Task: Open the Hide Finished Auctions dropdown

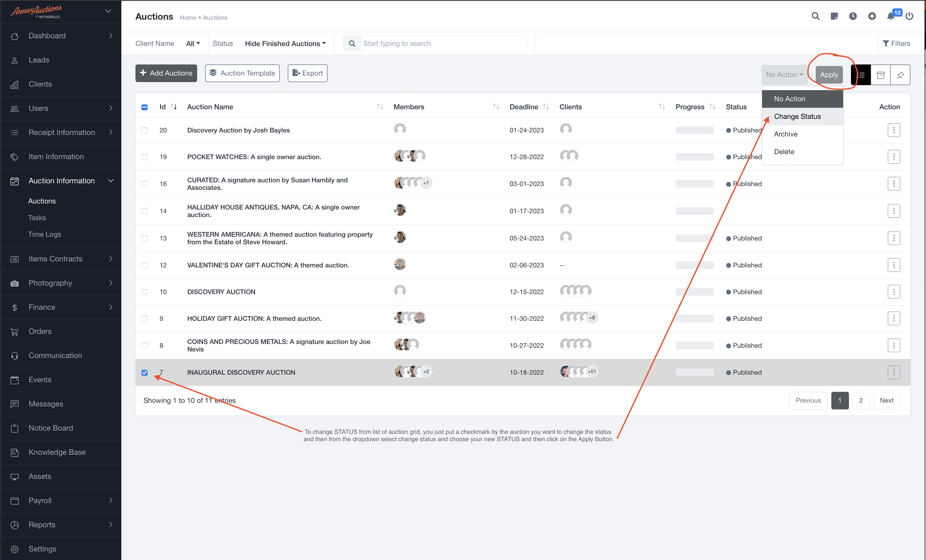Action: [285, 44]
